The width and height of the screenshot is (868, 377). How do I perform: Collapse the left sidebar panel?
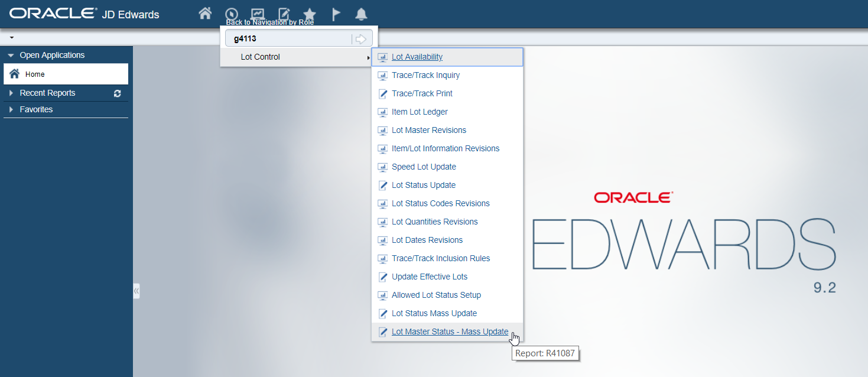coord(136,291)
